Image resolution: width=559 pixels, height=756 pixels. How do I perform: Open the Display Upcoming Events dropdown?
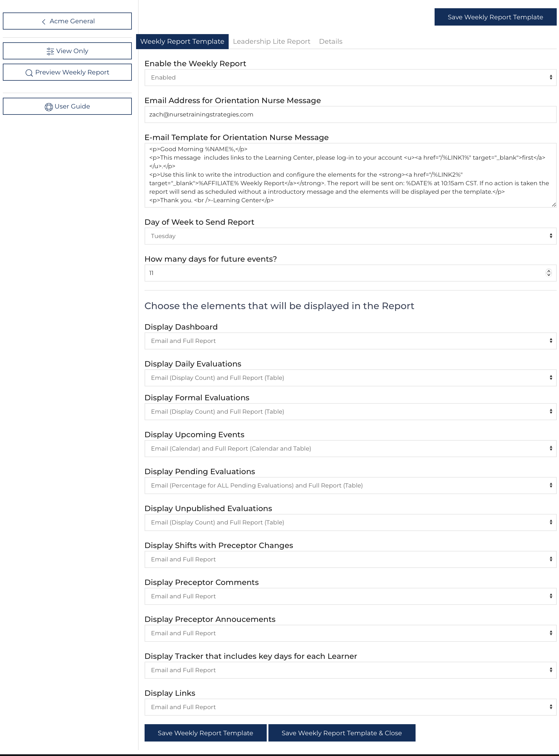[x=350, y=448]
